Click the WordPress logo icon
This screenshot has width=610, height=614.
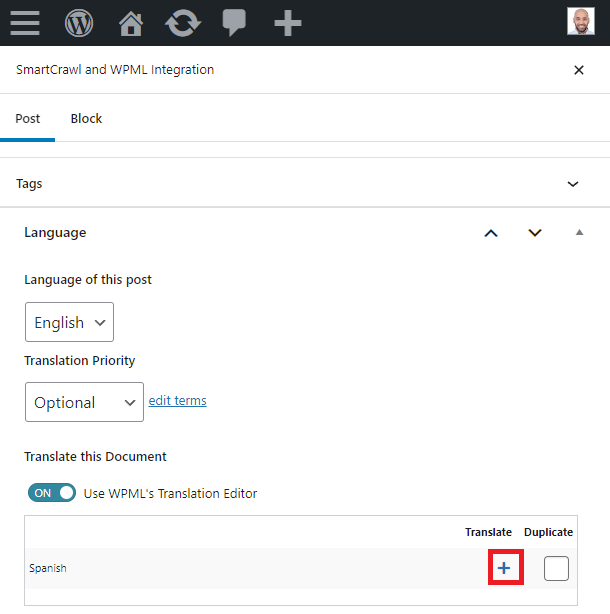[79, 23]
